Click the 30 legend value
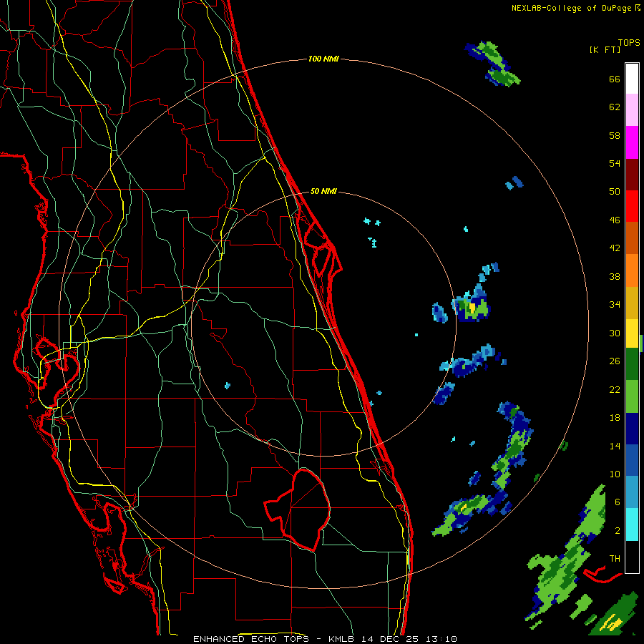 click(x=615, y=333)
